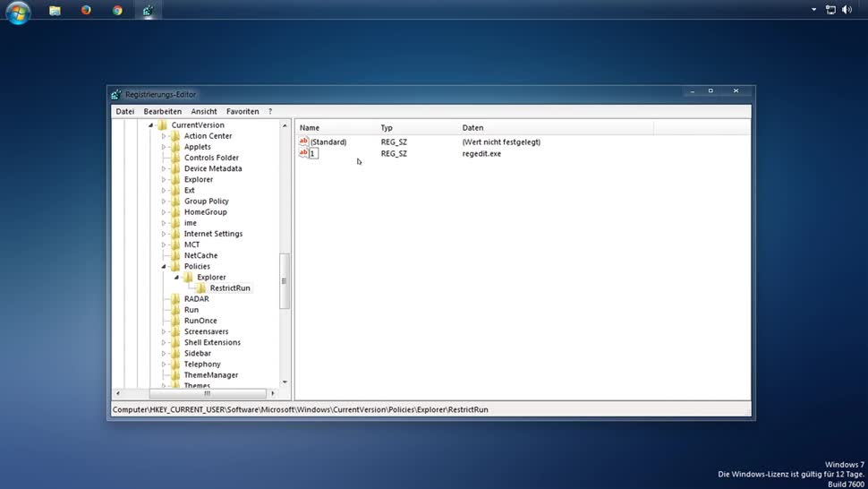The image size is (868, 489).
Task: Click the Screensavers folder icon
Action: pos(175,331)
